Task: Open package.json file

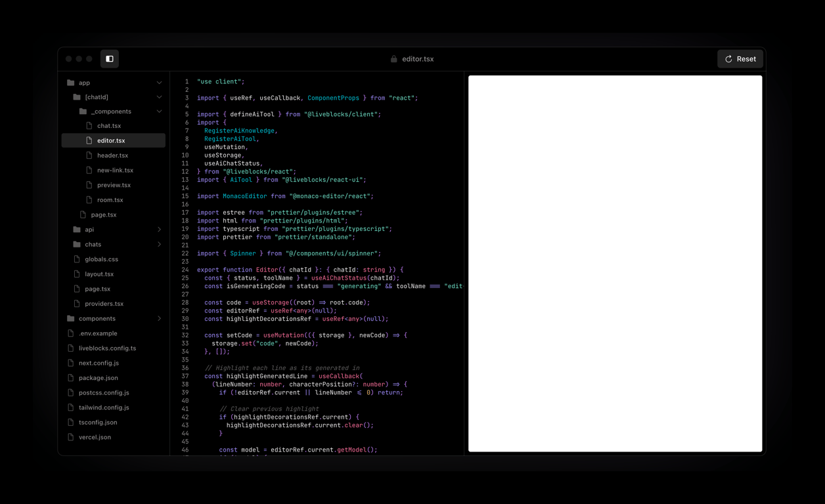Action: tap(114, 378)
